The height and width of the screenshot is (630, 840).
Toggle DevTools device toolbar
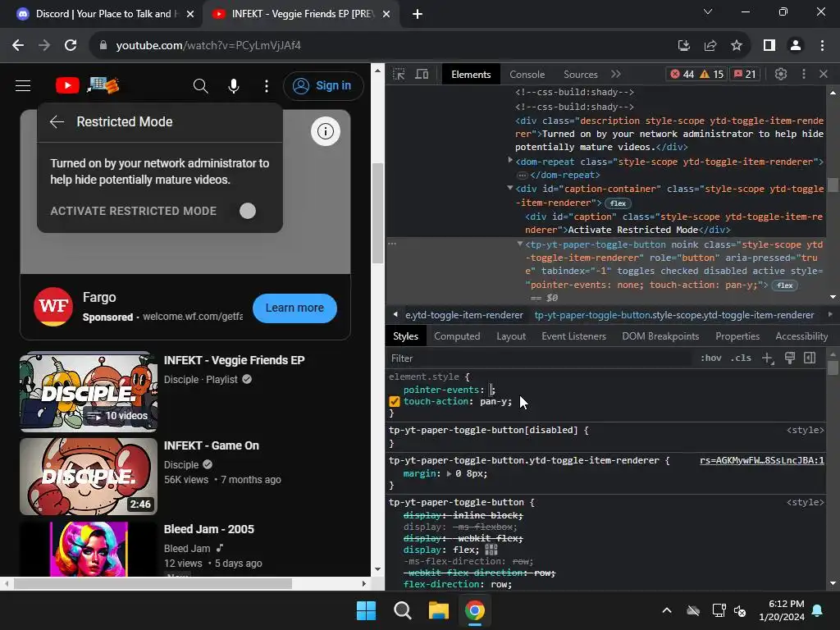(422, 74)
